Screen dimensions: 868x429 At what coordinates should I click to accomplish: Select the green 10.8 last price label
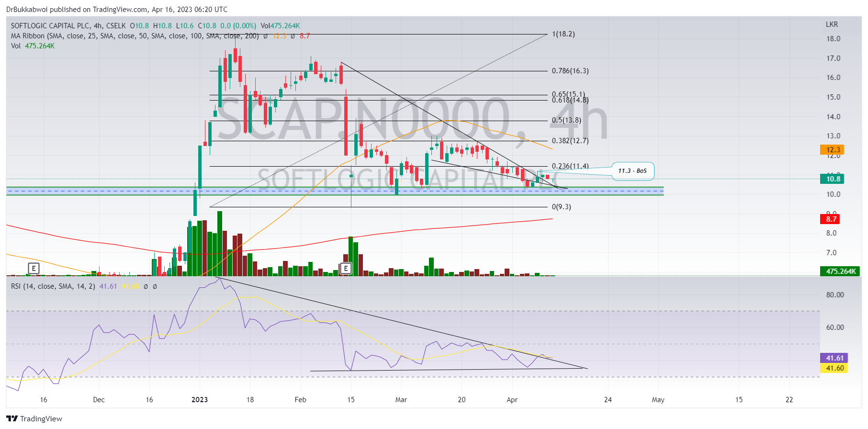(x=832, y=179)
